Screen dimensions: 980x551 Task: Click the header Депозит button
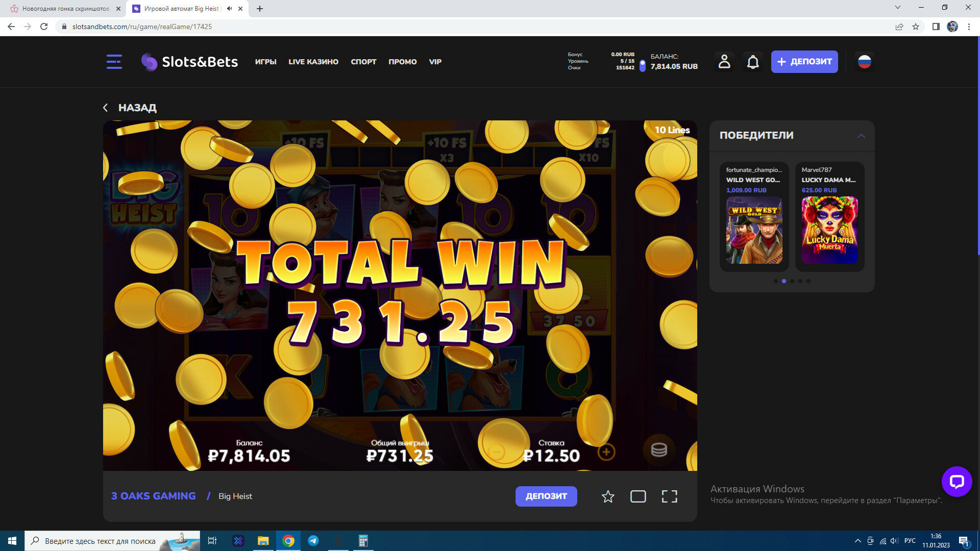point(804,62)
